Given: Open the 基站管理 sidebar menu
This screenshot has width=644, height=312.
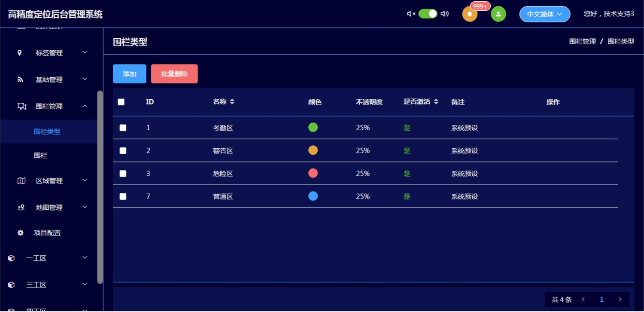Looking at the screenshot, I should [x=49, y=80].
